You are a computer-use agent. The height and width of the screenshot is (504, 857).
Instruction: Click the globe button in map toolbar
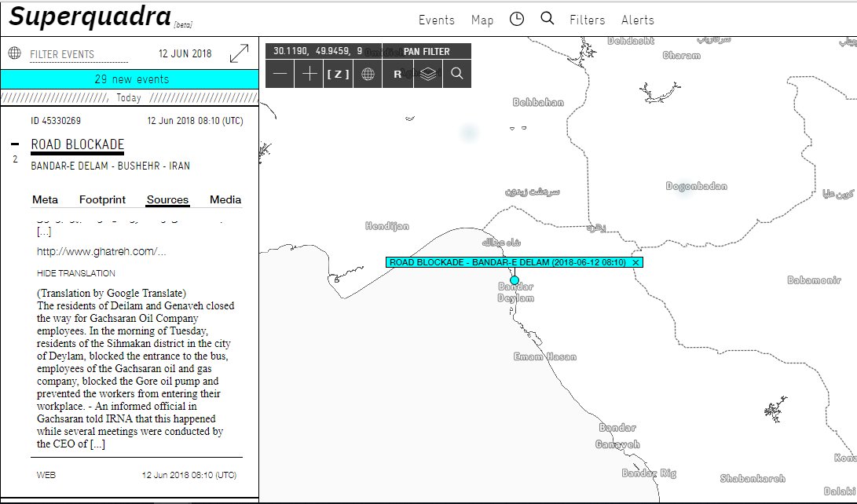[368, 74]
